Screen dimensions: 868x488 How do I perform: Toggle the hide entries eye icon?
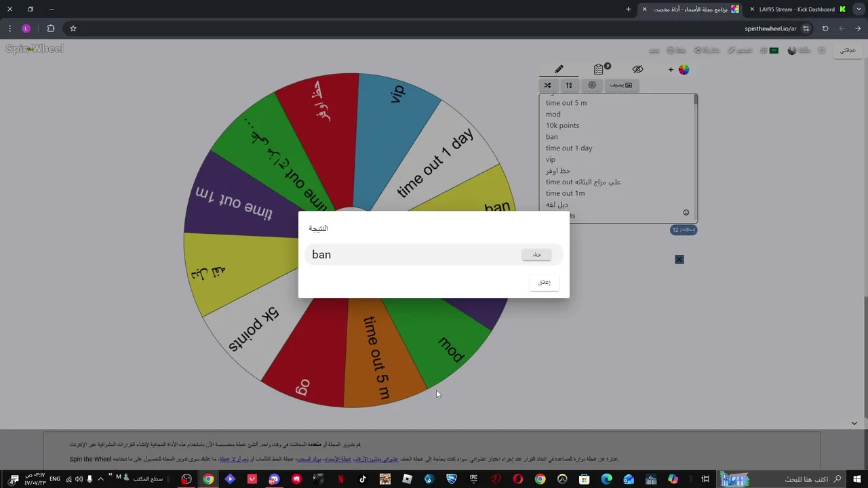coord(637,69)
